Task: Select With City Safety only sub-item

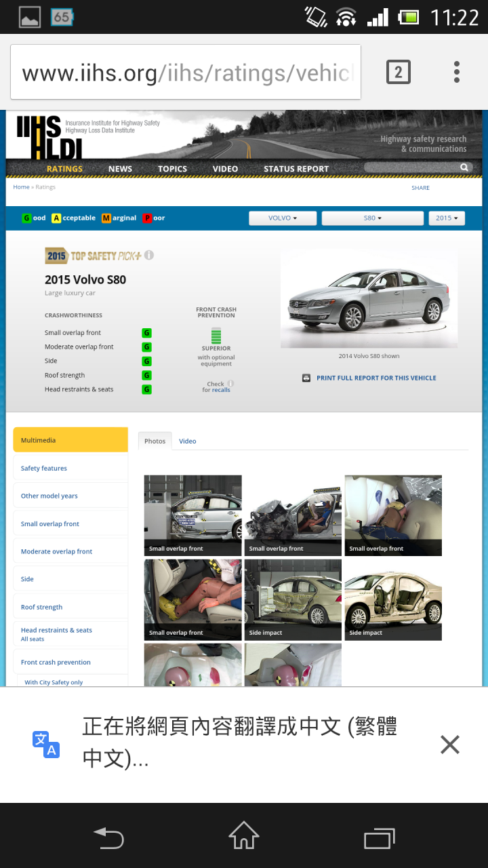Action: click(x=54, y=682)
